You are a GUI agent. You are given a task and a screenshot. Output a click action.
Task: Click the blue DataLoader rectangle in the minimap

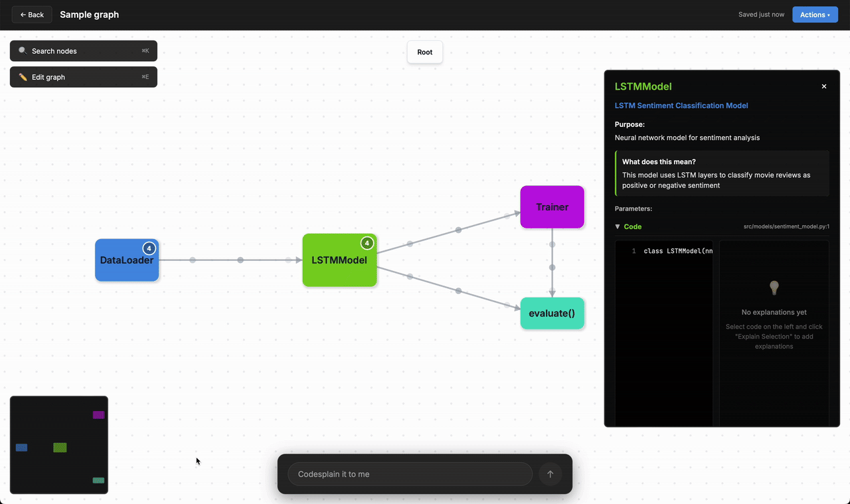tap(21, 448)
